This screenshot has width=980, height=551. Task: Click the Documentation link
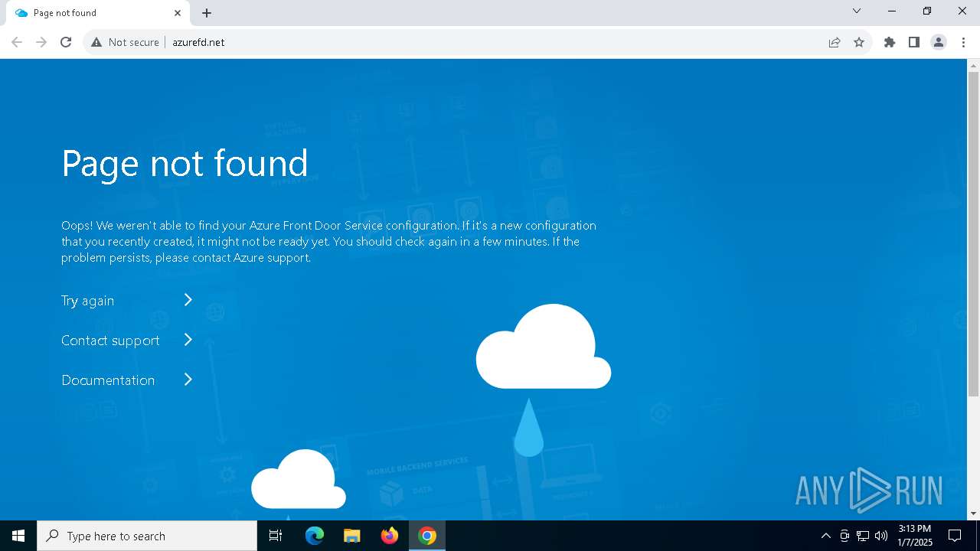tap(108, 380)
